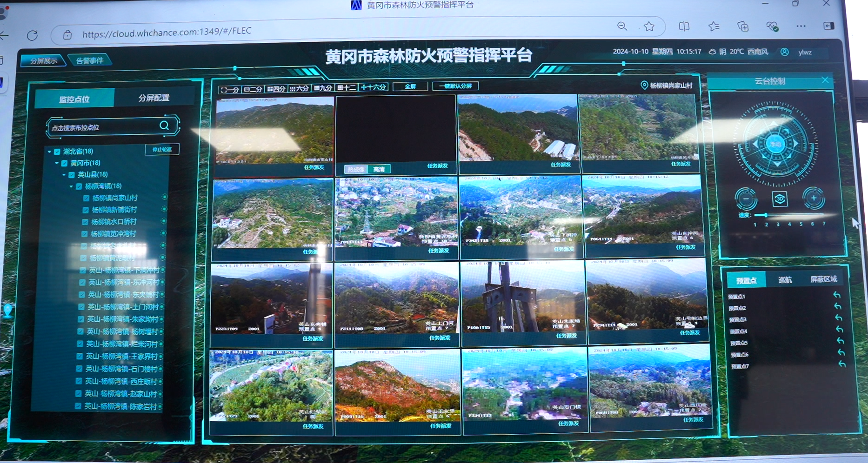The image size is (868, 463).
Task: Click the 一键默认分屏 button
Action: coord(455,86)
